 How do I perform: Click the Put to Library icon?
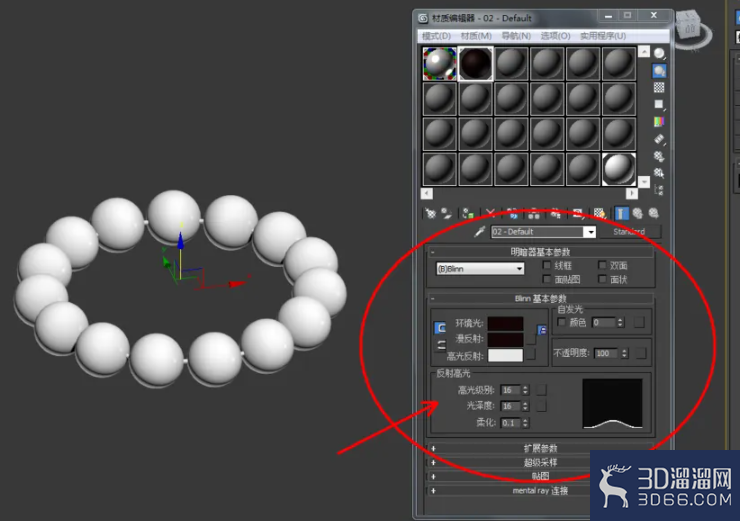click(x=555, y=213)
